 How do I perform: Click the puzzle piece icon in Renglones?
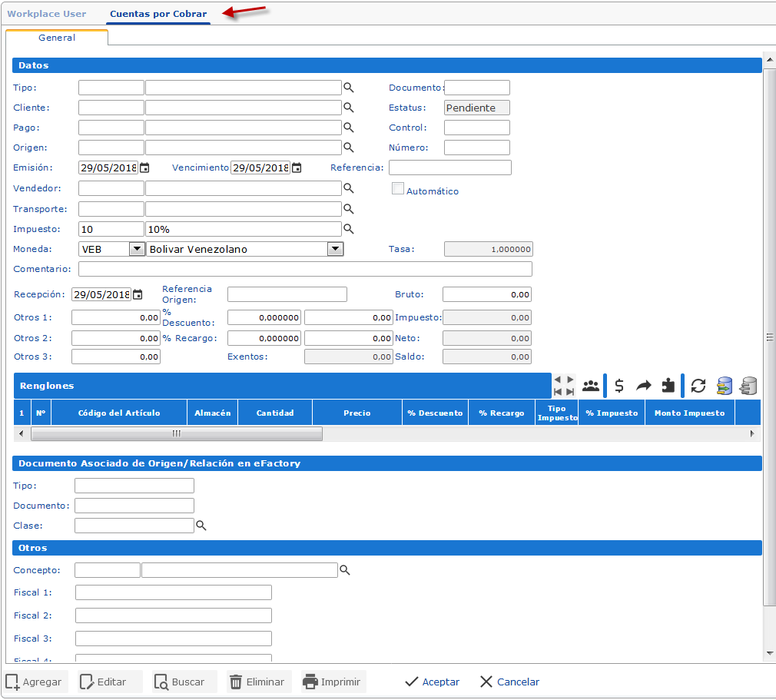pyautogui.click(x=668, y=386)
